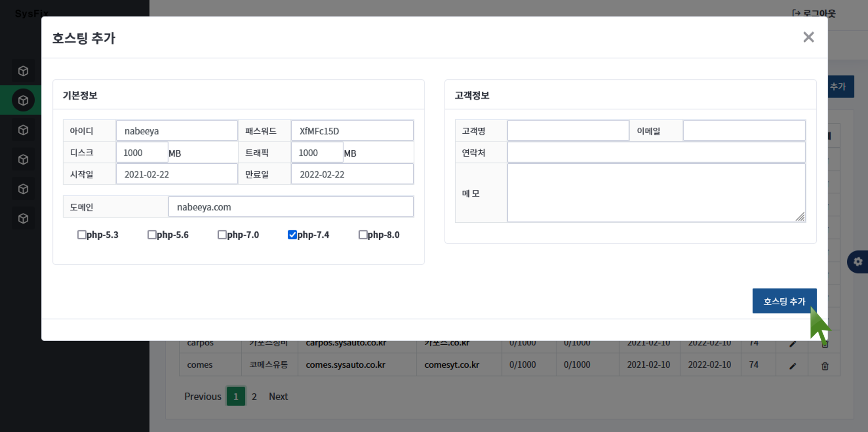Screen dimensions: 868x432
Task: Tick the php-8.0 checkbox
Action: point(363,235)
